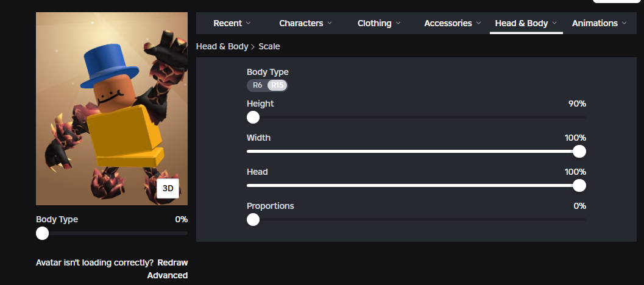Switch body type to R6
Image resolution: width=644 pixels, height=285 pixels.
coord(258,85)
